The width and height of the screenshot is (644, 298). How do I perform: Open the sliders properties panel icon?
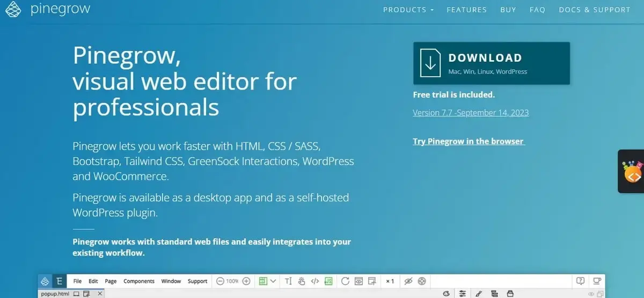point(462,294)
